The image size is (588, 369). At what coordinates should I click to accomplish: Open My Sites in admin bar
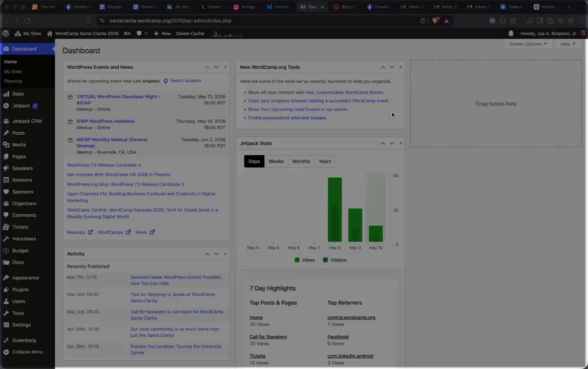[x=28, y=33]
